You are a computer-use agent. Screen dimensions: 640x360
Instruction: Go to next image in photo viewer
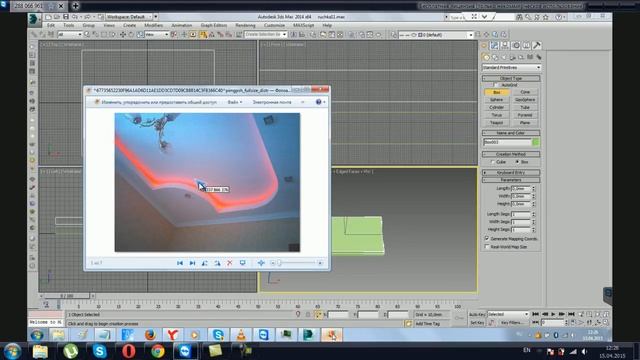click(192, 263)
